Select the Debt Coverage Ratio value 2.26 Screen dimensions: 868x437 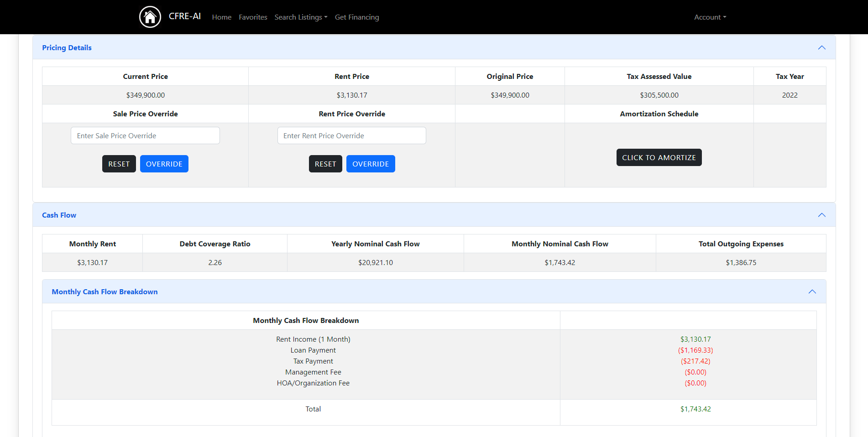pos(215,263)
